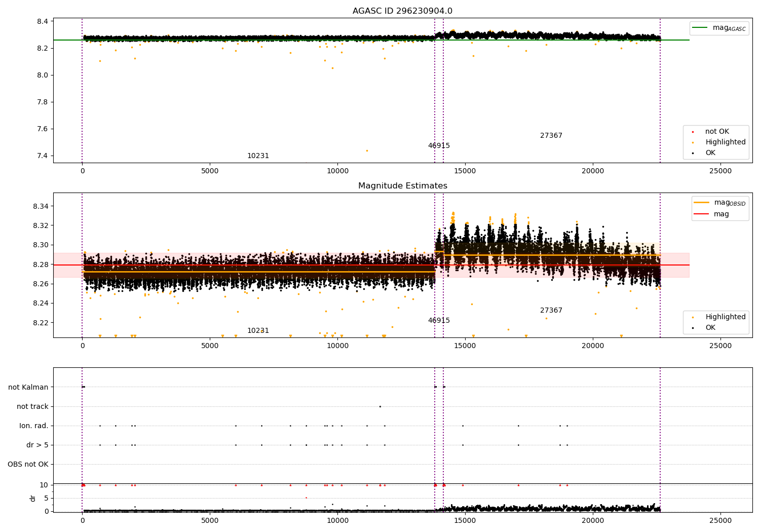Click the 'OBS not OK' row label

pyautogui.click(x=28, y=465)
